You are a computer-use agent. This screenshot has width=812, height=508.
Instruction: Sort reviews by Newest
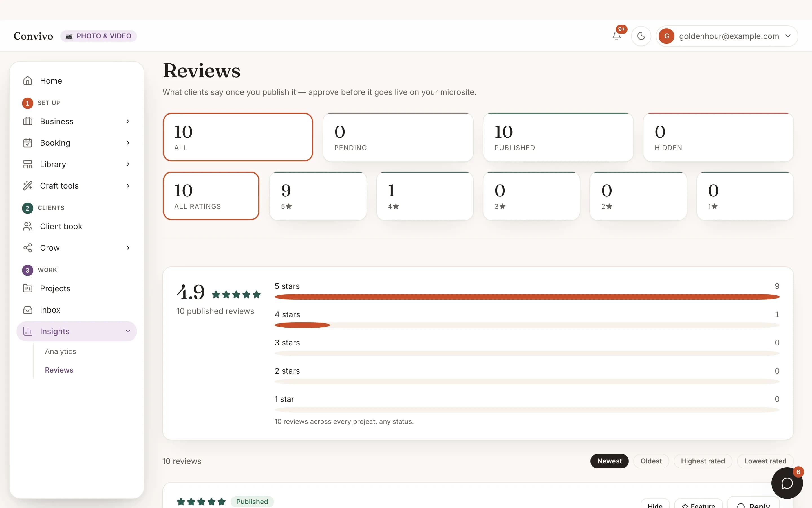pos(609,461)
